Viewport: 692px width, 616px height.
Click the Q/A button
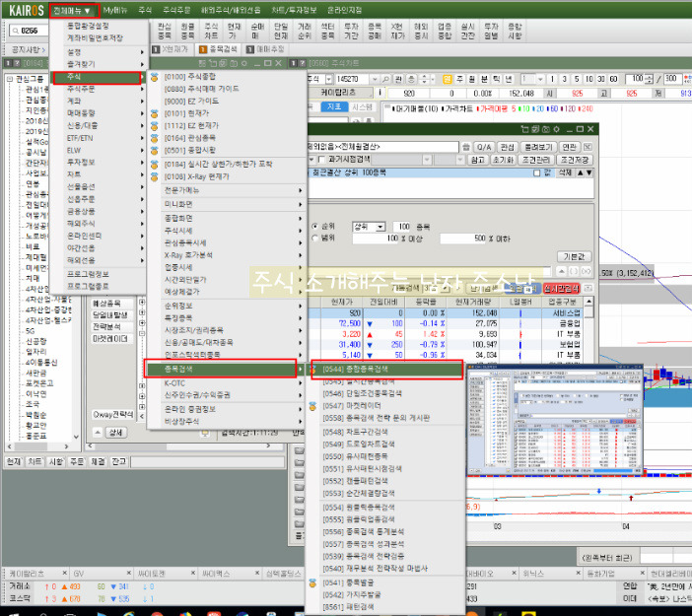click(x=484, y=147)
